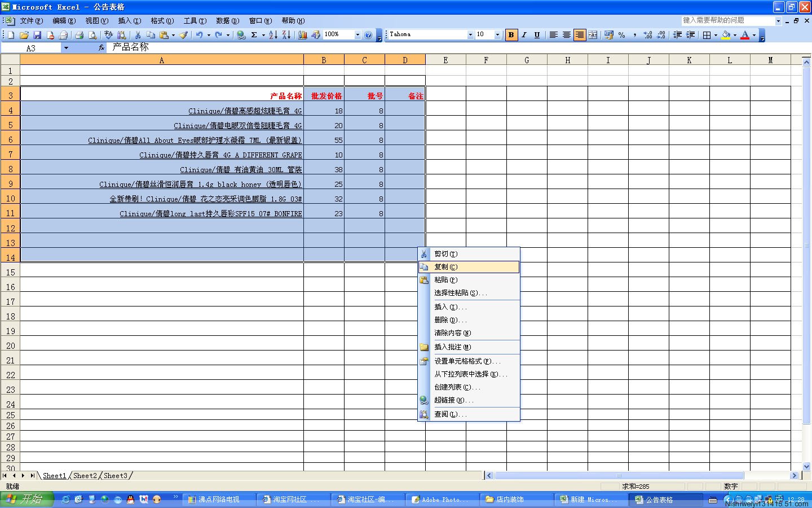Run the Spelling check toolbar icon
This screenshot has height=508, width=812.
coord(108,35)
